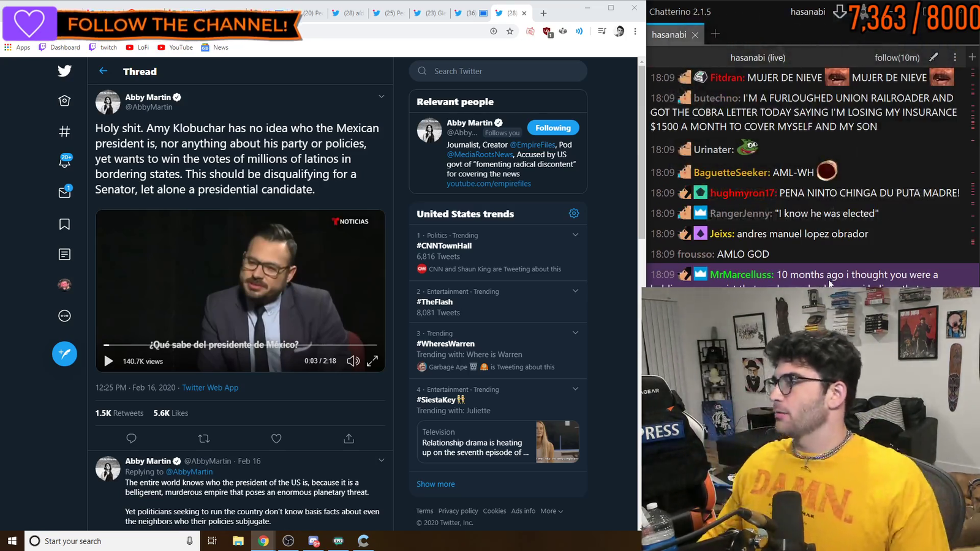Click the circled plus icon in address bar
980x551 pixels.
tap(494, 31)
